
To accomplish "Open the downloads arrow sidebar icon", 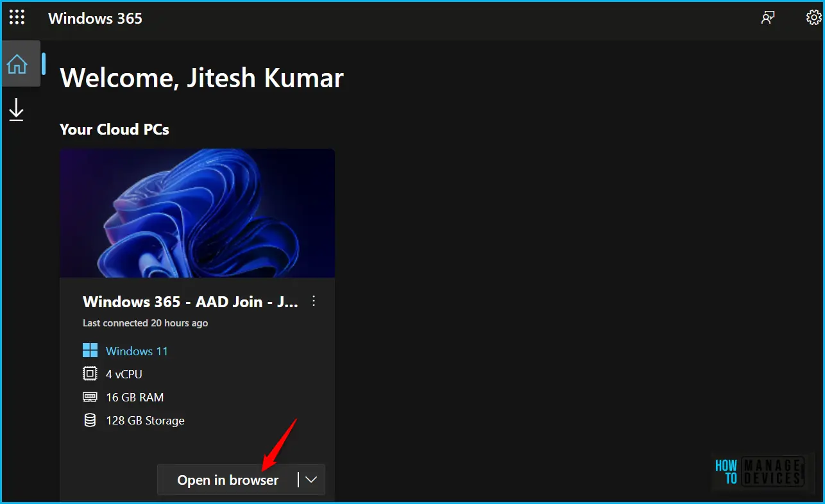I will (16, 110).
